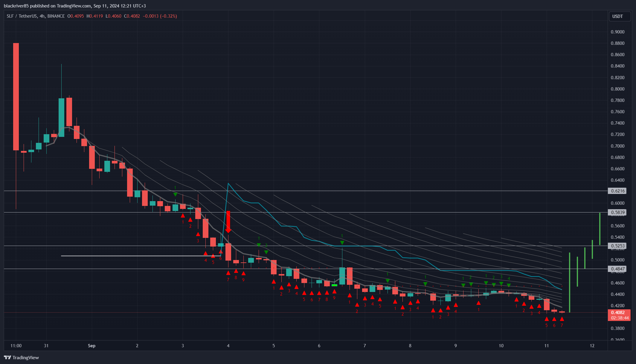
Task: Click the 11:00 label on time axis
Action: pos(16,346)
